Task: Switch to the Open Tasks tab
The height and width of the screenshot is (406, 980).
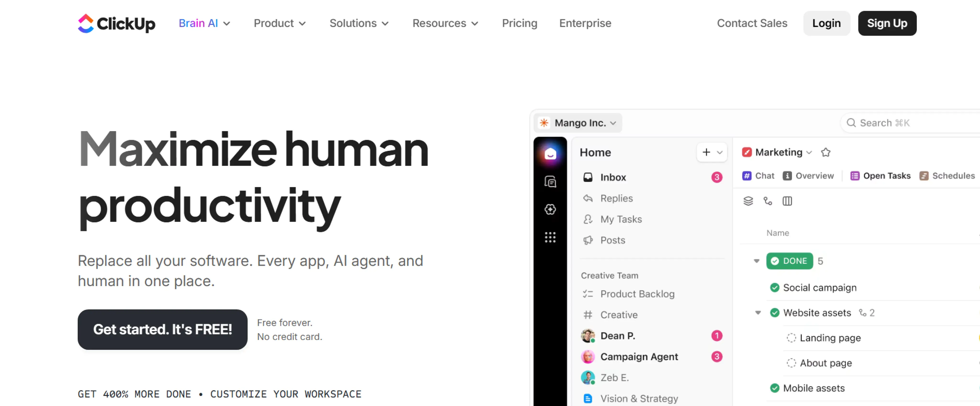Action: coord(880,176)
